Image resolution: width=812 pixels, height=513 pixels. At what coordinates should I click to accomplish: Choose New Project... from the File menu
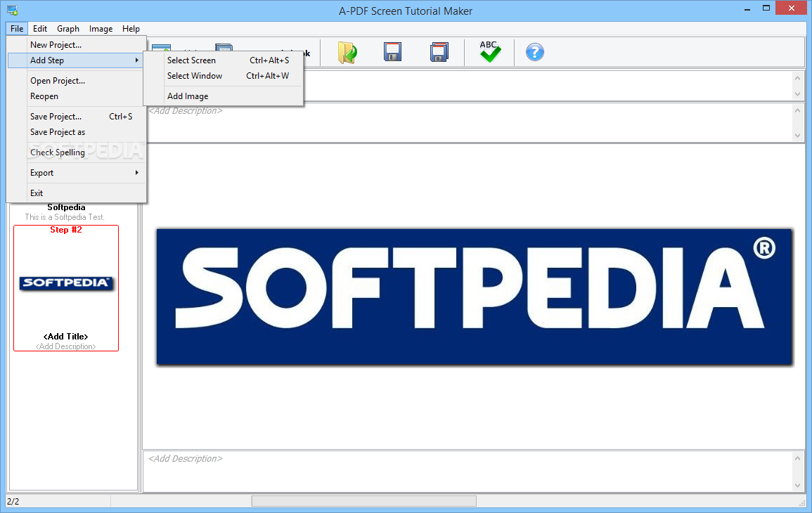(76, 44)
